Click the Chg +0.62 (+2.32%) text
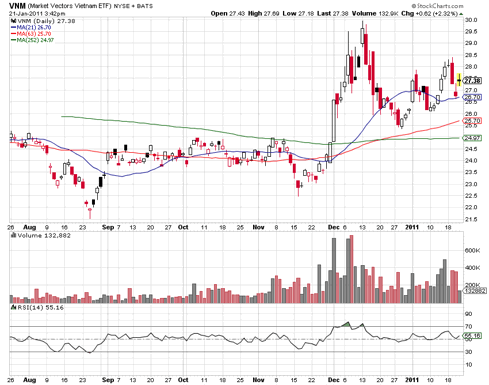Viewport: 489px width, 385px height. pos(429,14)
